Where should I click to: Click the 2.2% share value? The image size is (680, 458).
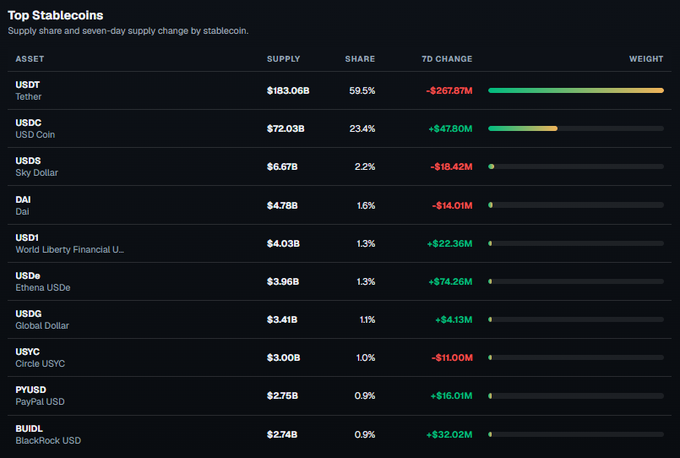[x=365, y=167]
